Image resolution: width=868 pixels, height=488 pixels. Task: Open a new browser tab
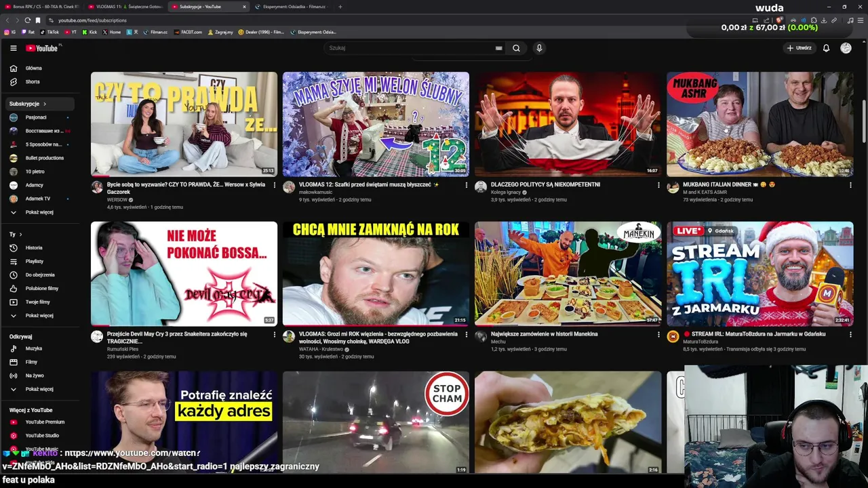(x=340, y=7)
